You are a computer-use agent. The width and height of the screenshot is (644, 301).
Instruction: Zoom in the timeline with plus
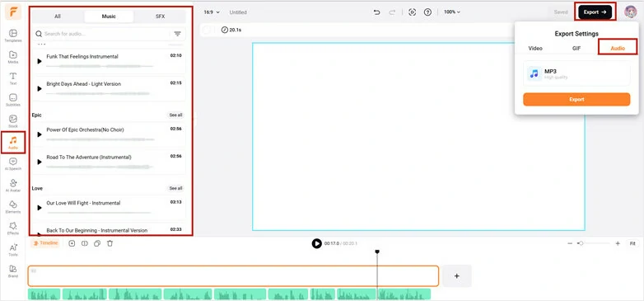(x=618, y=243)
